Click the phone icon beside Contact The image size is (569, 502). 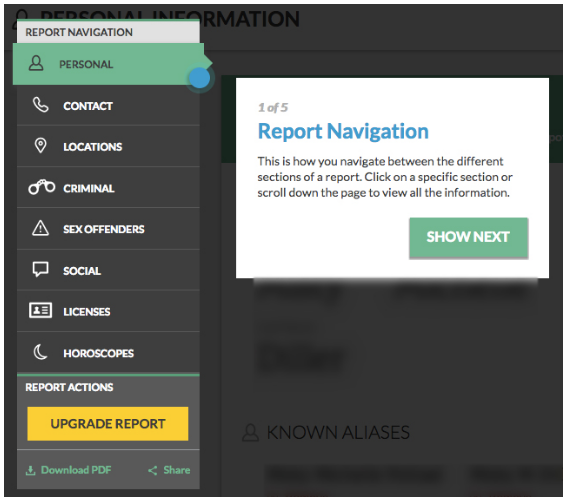pyautogui.click(x=40, y=105)
